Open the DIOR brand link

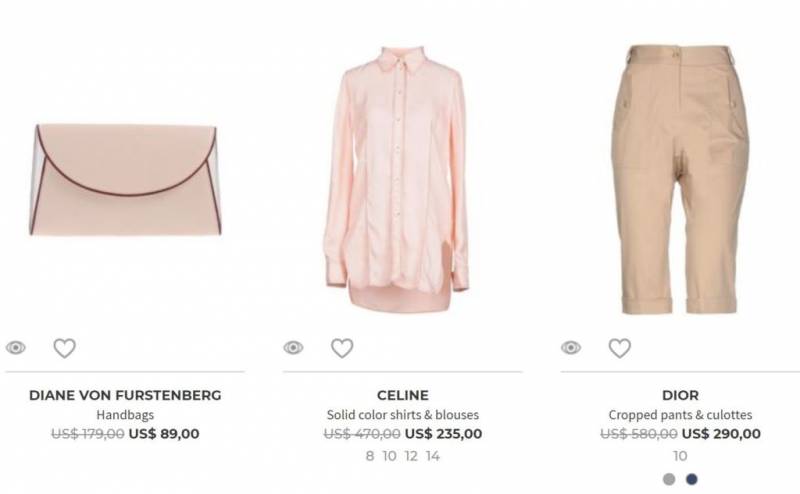pos(680,396)
